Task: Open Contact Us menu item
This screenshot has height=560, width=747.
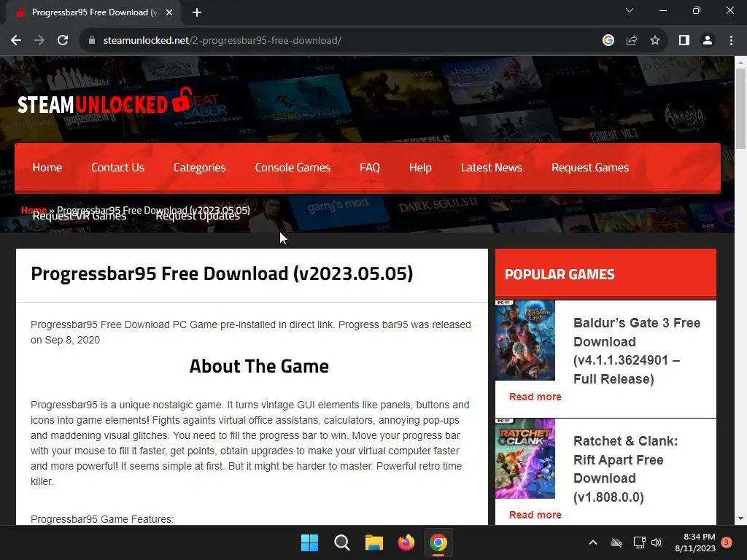Action: (117, 168)
